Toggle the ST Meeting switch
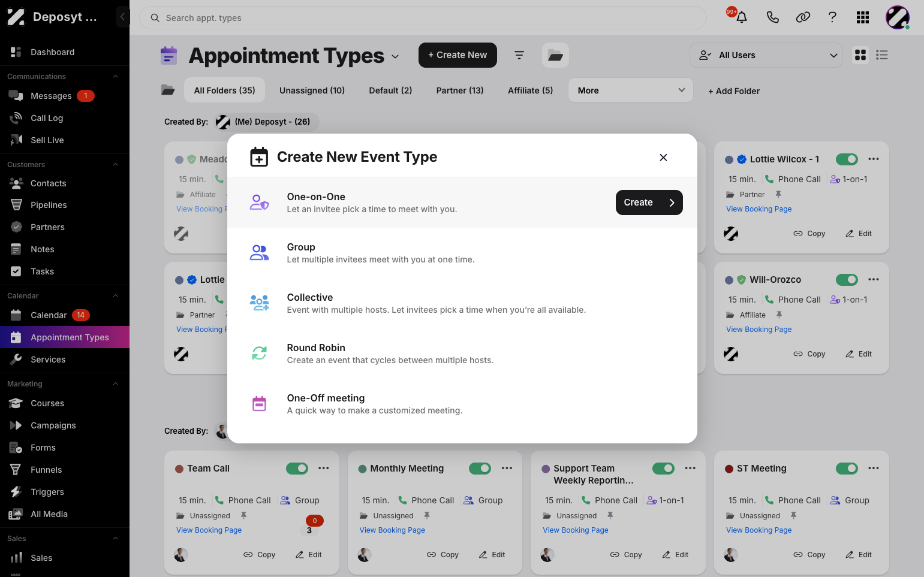The width and height of the screenshot is (924, 577). (x=847, y=468)
